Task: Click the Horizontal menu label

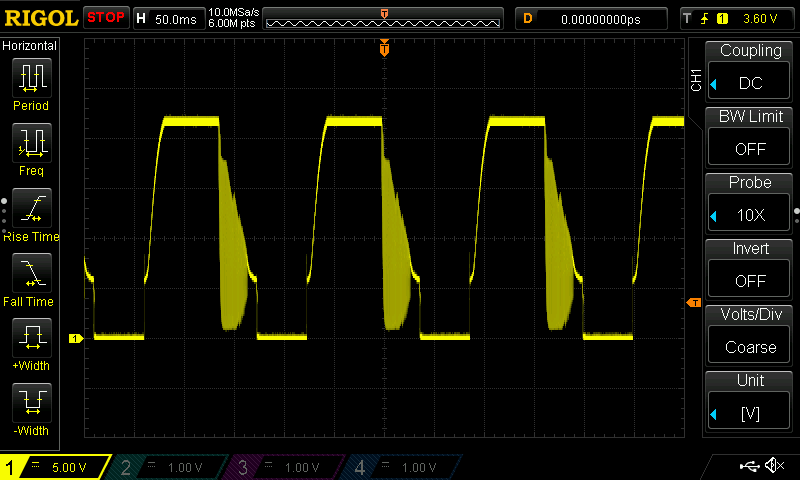Action: pyautogui.click(x=30, y=46)
